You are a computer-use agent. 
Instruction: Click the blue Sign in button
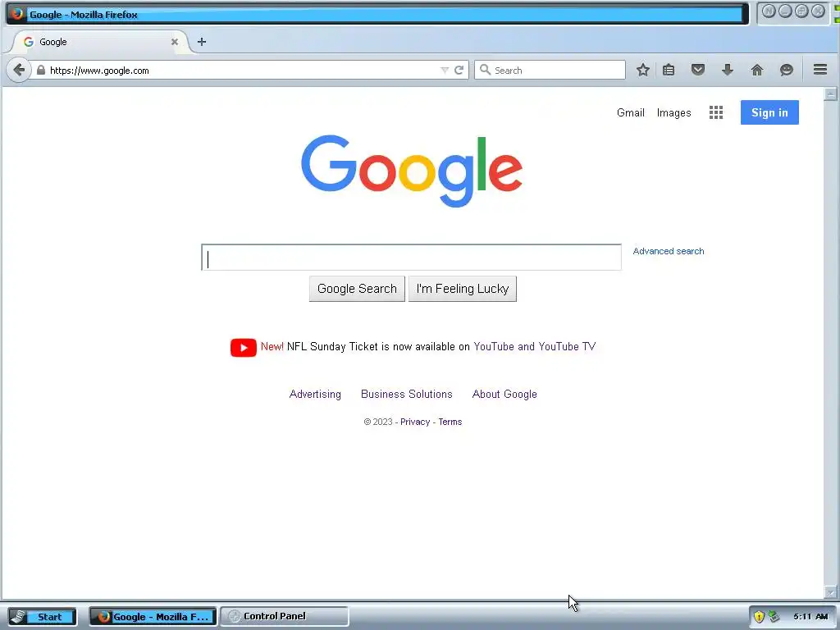(x=769, y=112)
